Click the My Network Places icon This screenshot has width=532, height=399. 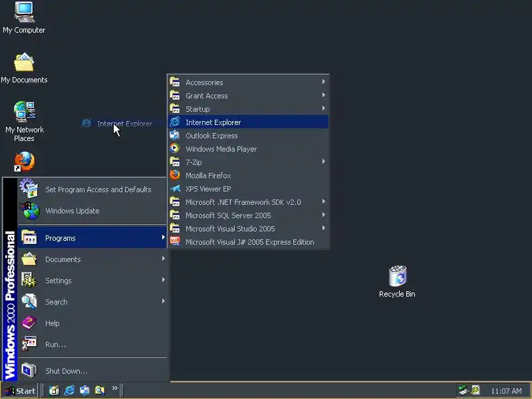point(25,122)
